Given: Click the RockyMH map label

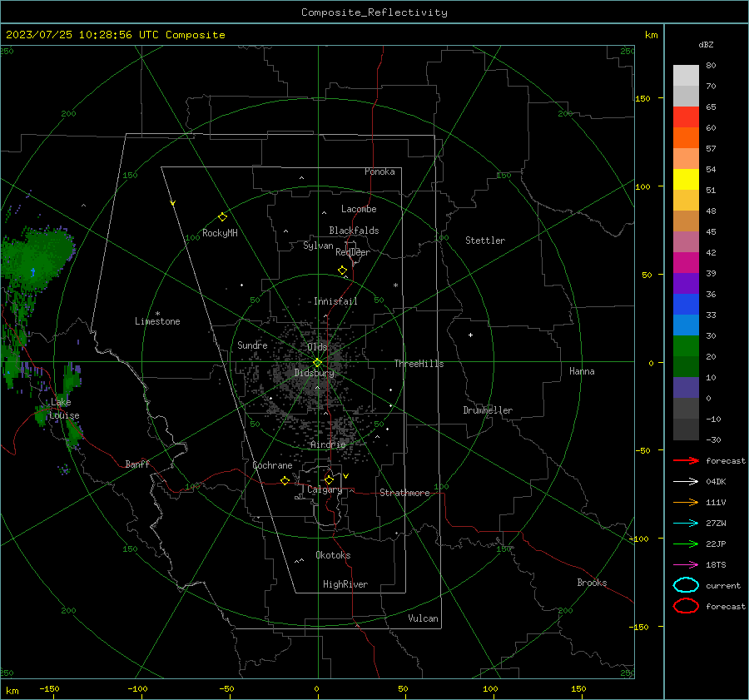Looking at the screenshot, I should (x=220, y=233).
